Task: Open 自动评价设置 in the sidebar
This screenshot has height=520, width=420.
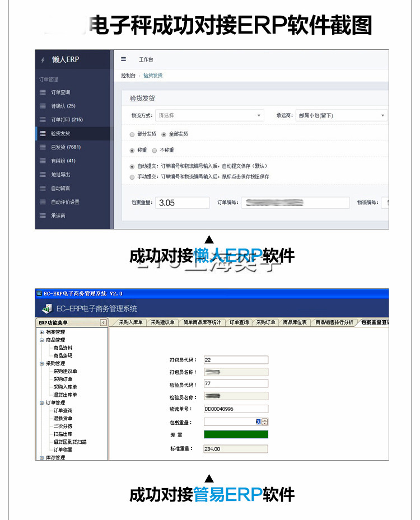Action: point(65,202)
